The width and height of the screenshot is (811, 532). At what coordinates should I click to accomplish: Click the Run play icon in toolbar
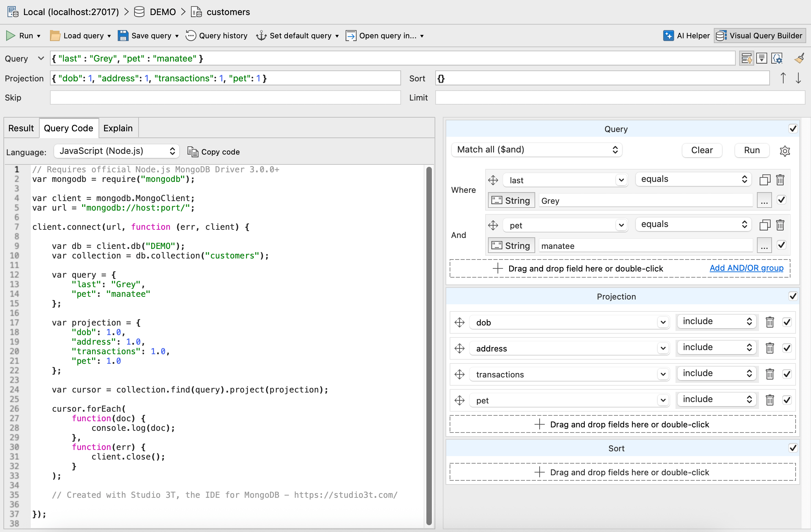coord(11,36)
